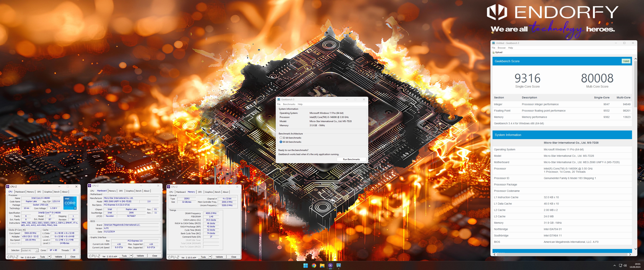644x270 pixels.
Task: Expand the Tools dropdown arrow in CPU tab window
Action: pyautogui.click(x=49, y=257)
